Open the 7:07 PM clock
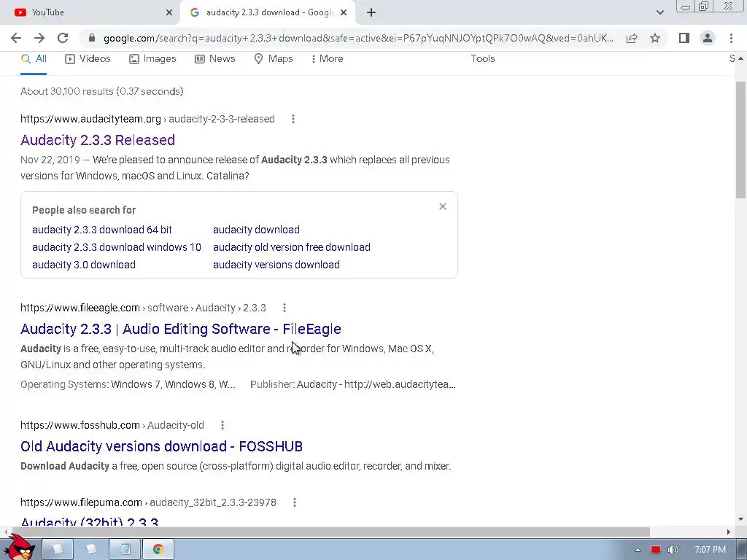Image resolution: width=747 pixels, height=560 pixels. click(x=711, y=550)
